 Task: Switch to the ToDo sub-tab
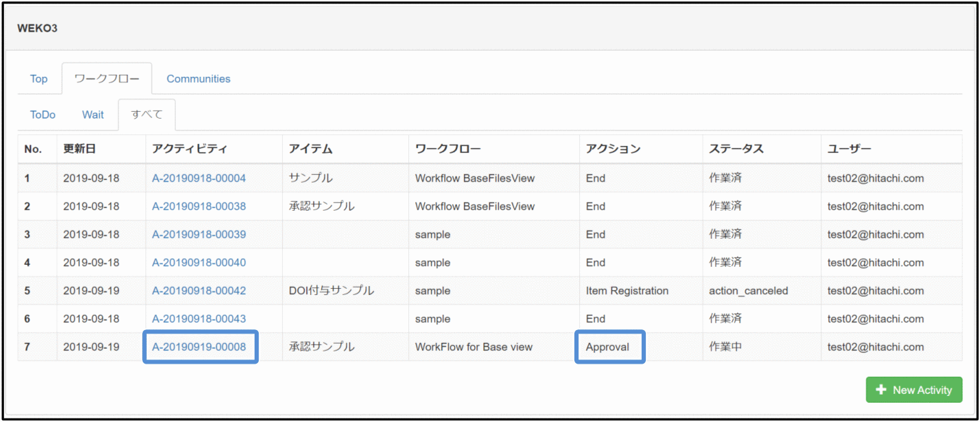point(43,115)
